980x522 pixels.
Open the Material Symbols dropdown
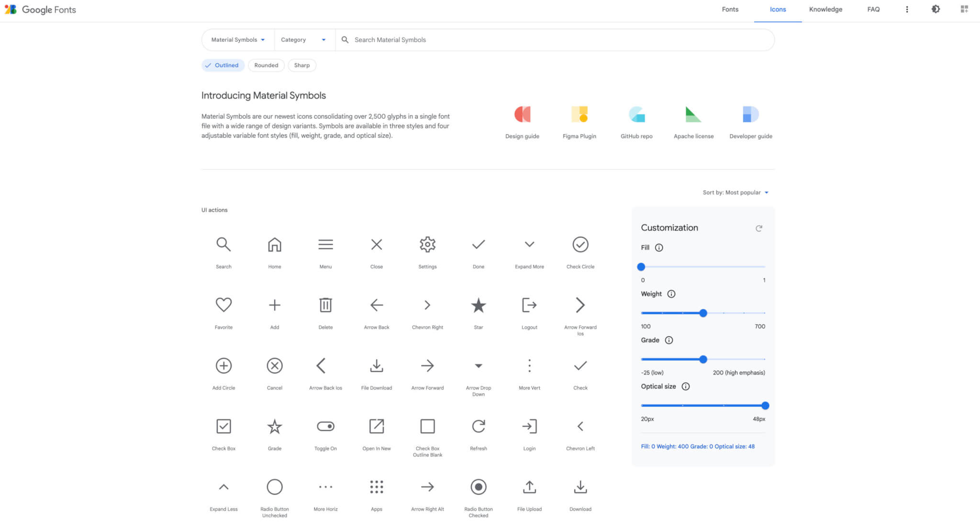(x=237, y=40)
